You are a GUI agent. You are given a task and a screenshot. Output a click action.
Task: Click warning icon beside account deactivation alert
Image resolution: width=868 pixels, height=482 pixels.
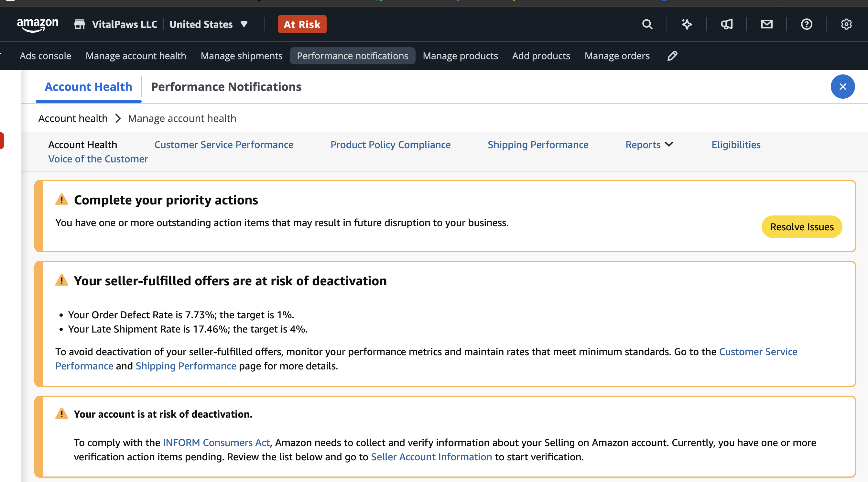[62, 413]
